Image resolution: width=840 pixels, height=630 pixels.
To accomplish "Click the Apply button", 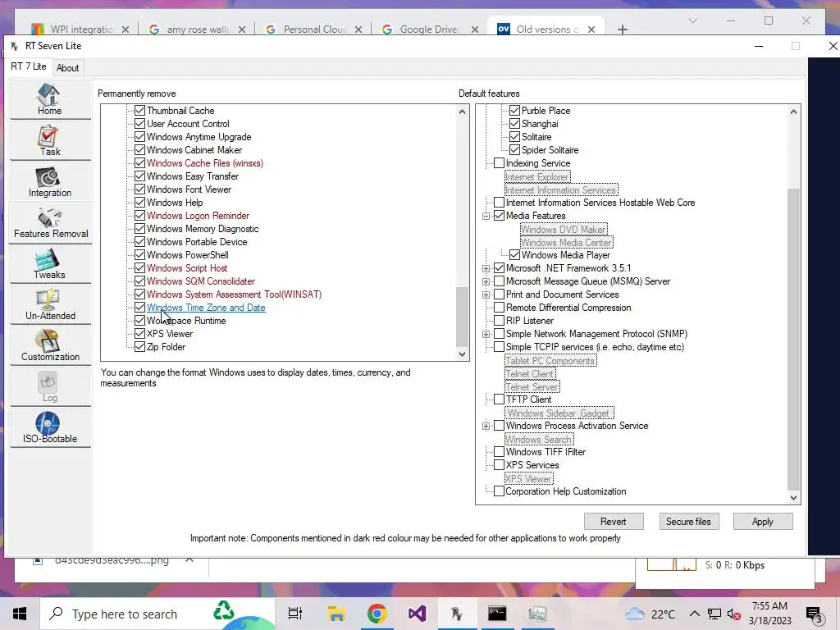I will [762, 522].
